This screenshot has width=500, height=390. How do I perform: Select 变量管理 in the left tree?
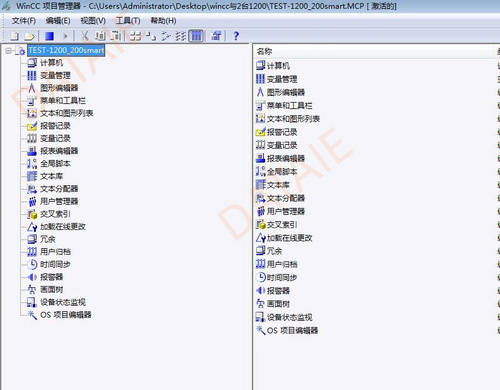55,75
